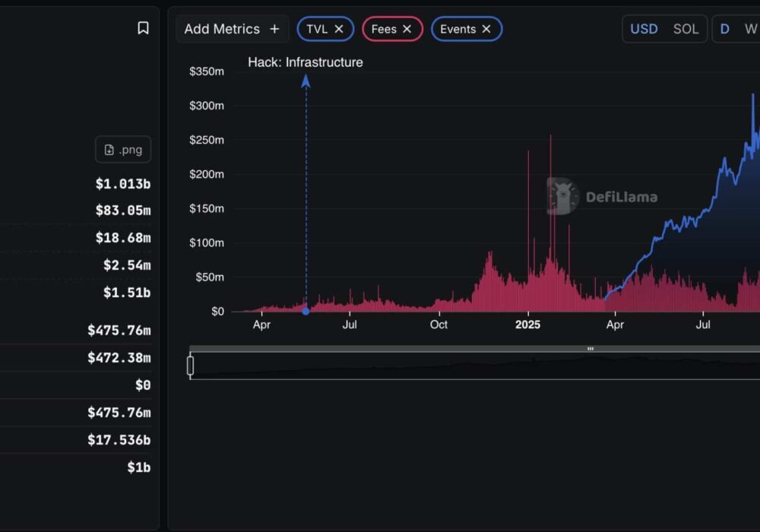Click the Fees metric chip label
This screenshot has height=532, width=760.
click(384, 29)
